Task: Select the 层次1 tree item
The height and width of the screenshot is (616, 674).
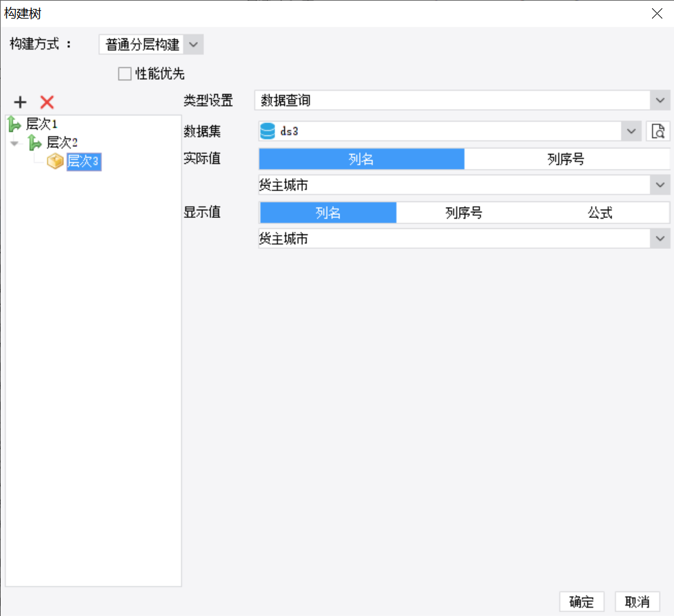Action: click(42, 124)
